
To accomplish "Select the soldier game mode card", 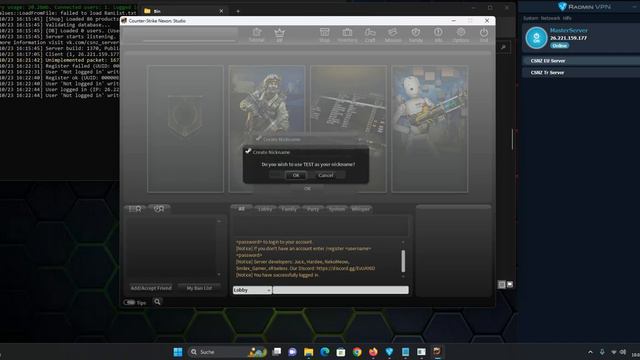I will 267,129.
